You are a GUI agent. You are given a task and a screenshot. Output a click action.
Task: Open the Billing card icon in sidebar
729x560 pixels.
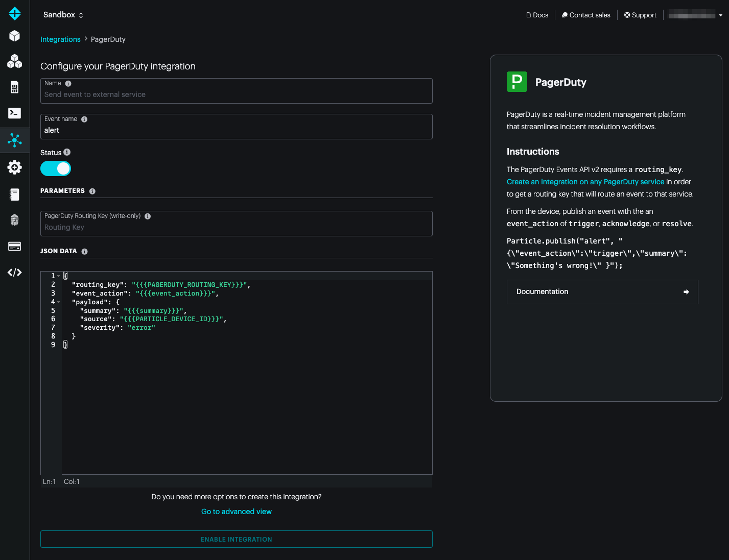pos(15,247)
